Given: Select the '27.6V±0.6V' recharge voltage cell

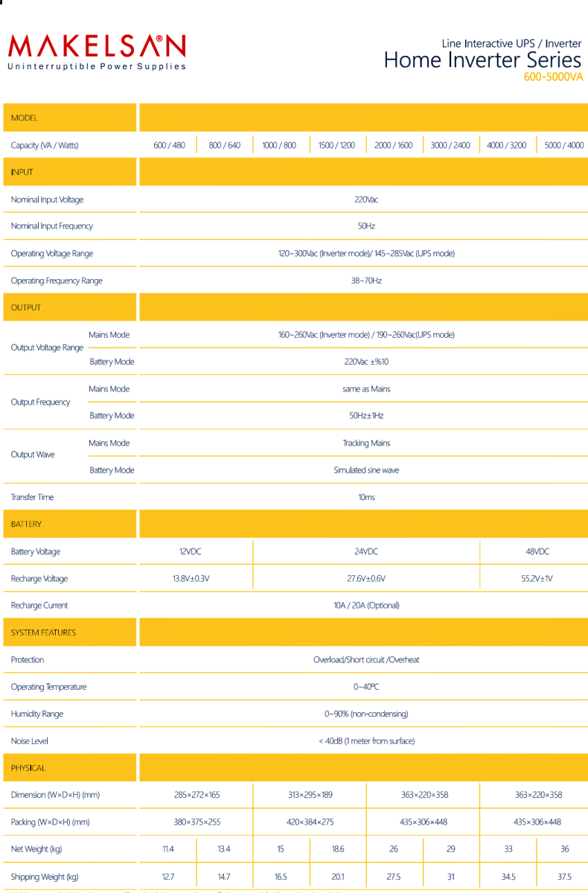Looking at the screenshot, I should coord(366,579).
